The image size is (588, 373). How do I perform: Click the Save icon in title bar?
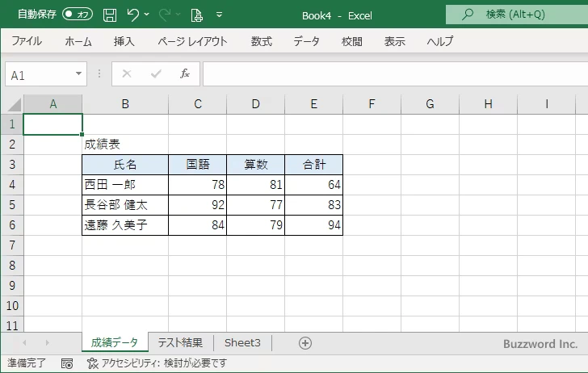pos(110,15)
